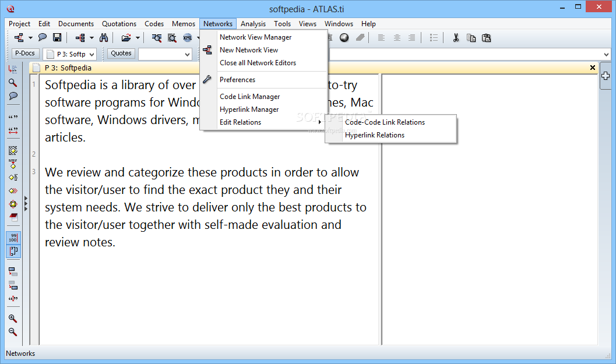This screenshot has width=616, height=364.
Task: Click the gray sphere toolbar icon
Action: pos(344,38)
